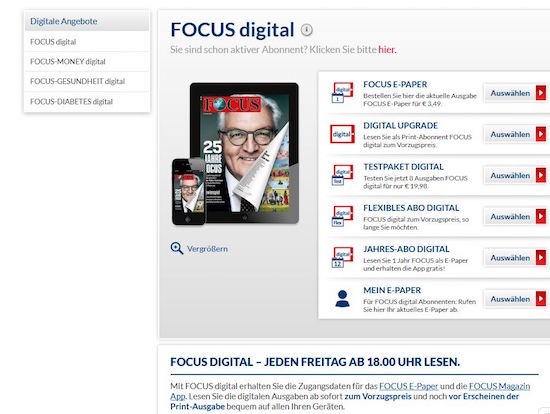550x414 pixels.
Task: Click text 'Testen Sie jetzt 8 Ausgaben FOCUS'
Action: coord(415,178)
